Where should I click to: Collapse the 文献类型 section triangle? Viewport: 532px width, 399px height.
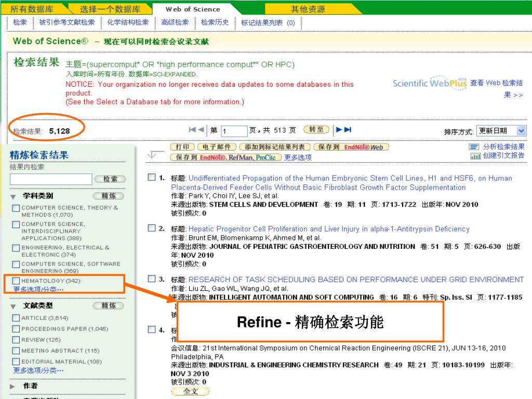[13, 307]
